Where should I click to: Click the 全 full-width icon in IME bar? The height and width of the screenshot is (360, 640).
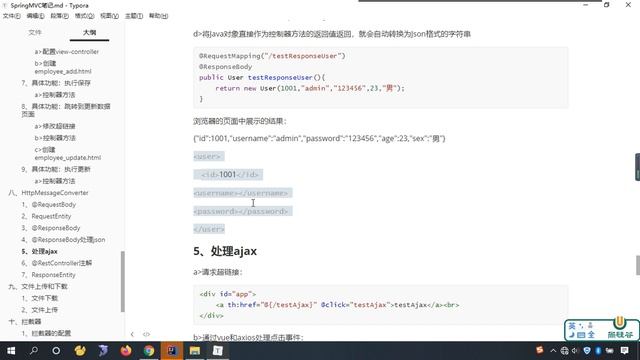pyautogui.click(x=591, y=335)
